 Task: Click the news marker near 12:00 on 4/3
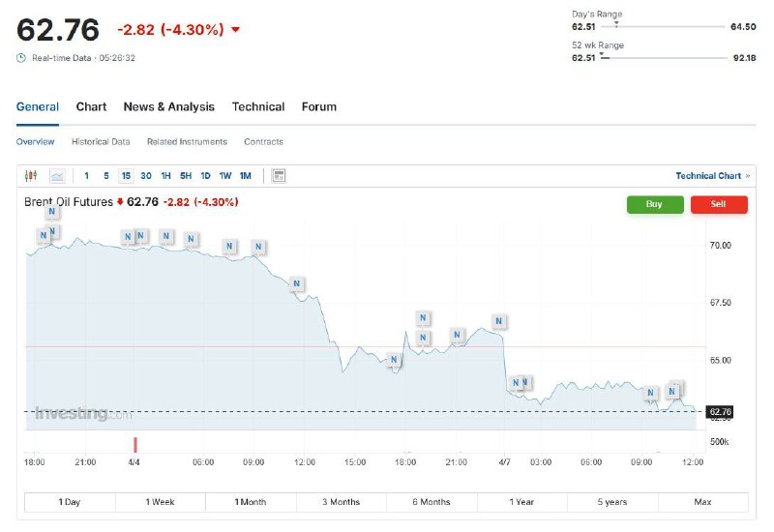tap(297, 283)
